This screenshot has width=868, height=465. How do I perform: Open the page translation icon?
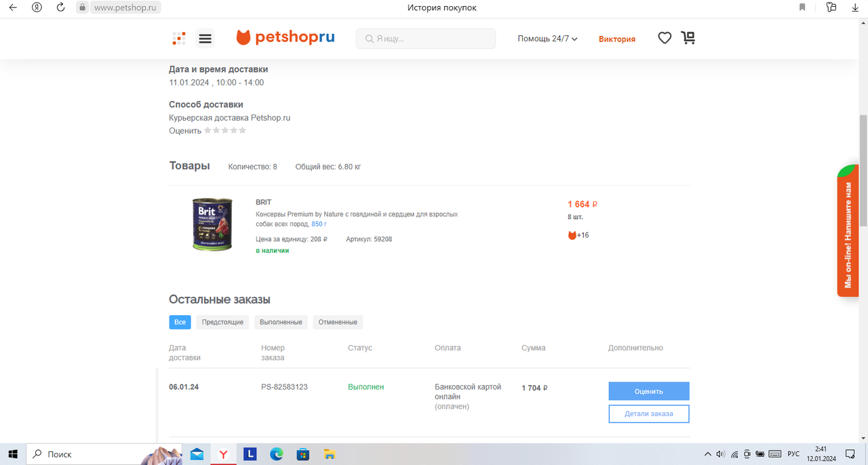pos(831,7)
